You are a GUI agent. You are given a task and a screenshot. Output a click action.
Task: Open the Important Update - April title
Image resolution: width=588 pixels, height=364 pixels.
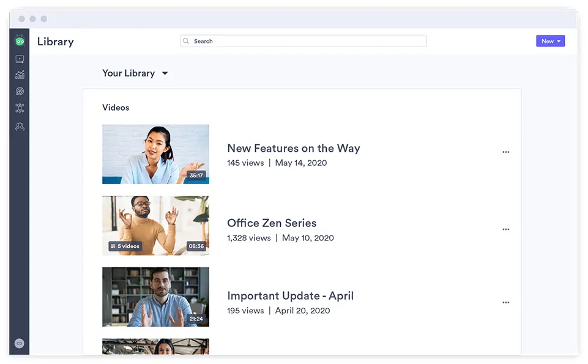pyautogui.click(x=290, y=295)
